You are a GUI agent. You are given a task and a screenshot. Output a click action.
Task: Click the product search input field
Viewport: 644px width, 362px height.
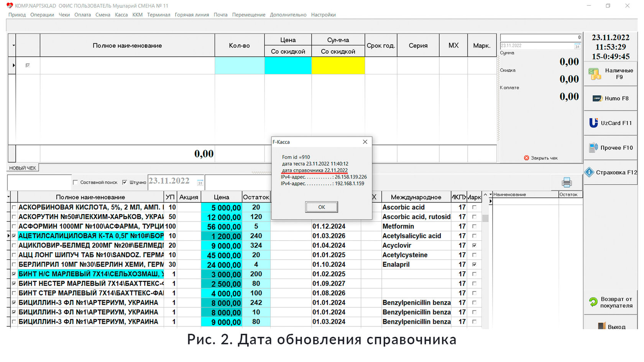coord(39,182)
